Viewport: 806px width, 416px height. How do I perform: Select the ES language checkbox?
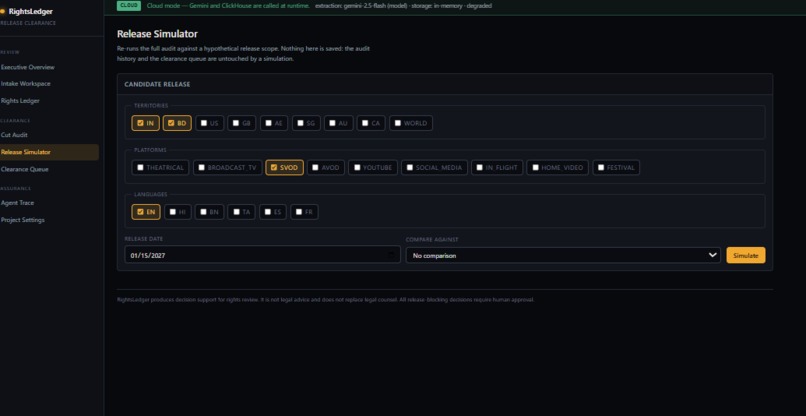point(268,212)
